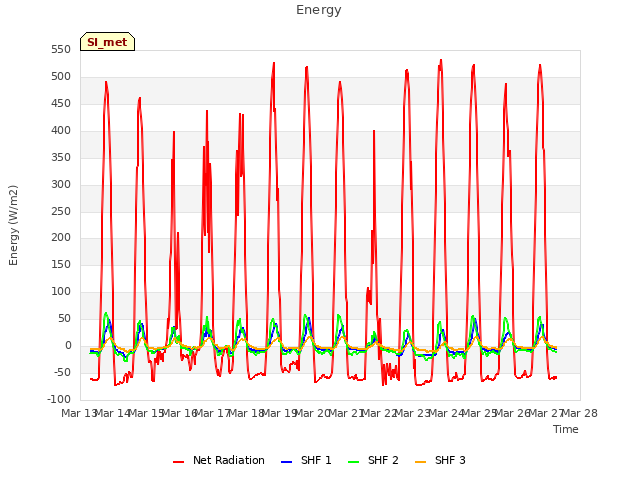Click the 150 y-axis tick value
Image resolution: width=640 pixels, height=480 pixels.
coord(61,264)
